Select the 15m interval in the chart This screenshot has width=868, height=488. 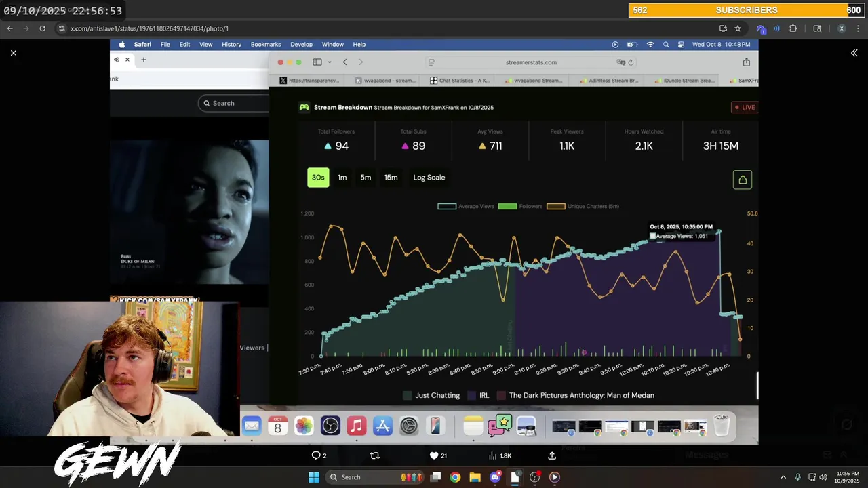(x=391, y=178)
